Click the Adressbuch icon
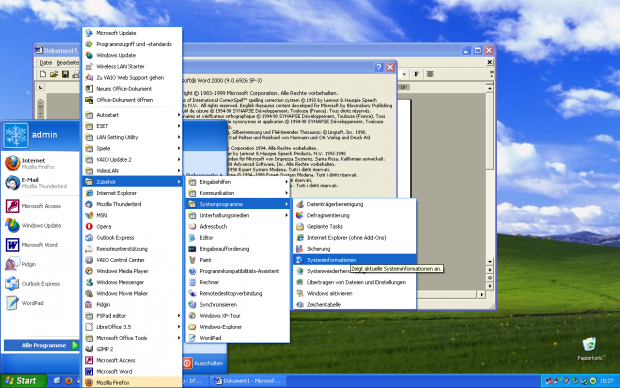The image size is (620, 388). (192, 227)
